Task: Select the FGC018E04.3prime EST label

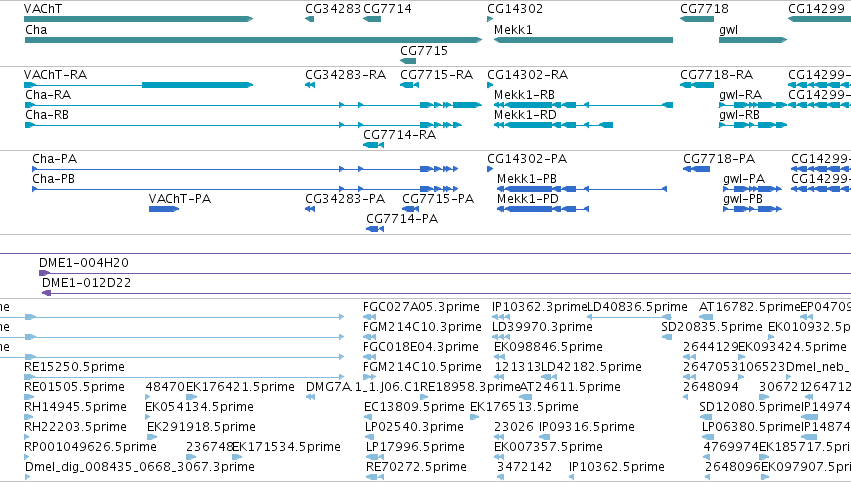Action: click(x=421, y=347)
